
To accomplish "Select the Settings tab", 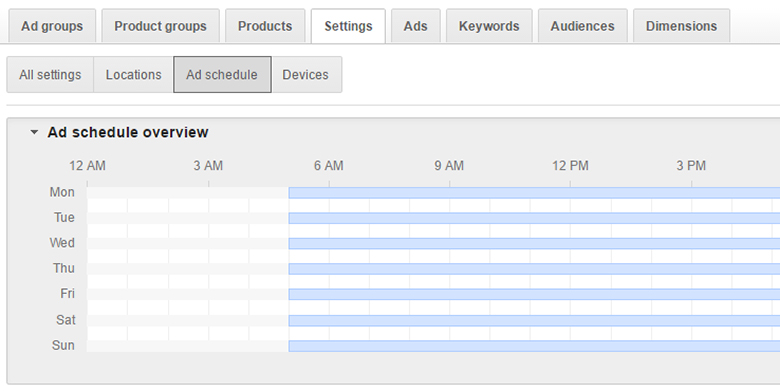I will pyautogui.click(x=348, y=26).
